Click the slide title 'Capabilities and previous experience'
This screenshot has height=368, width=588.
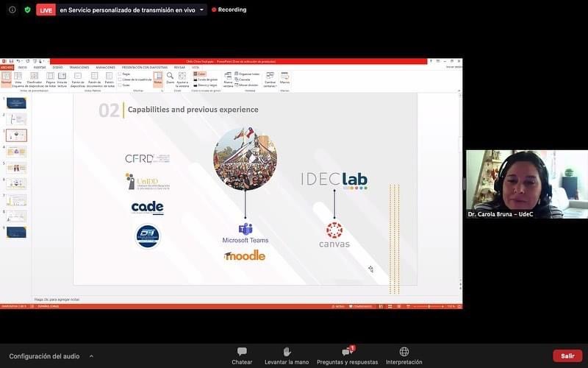[193, 110]
